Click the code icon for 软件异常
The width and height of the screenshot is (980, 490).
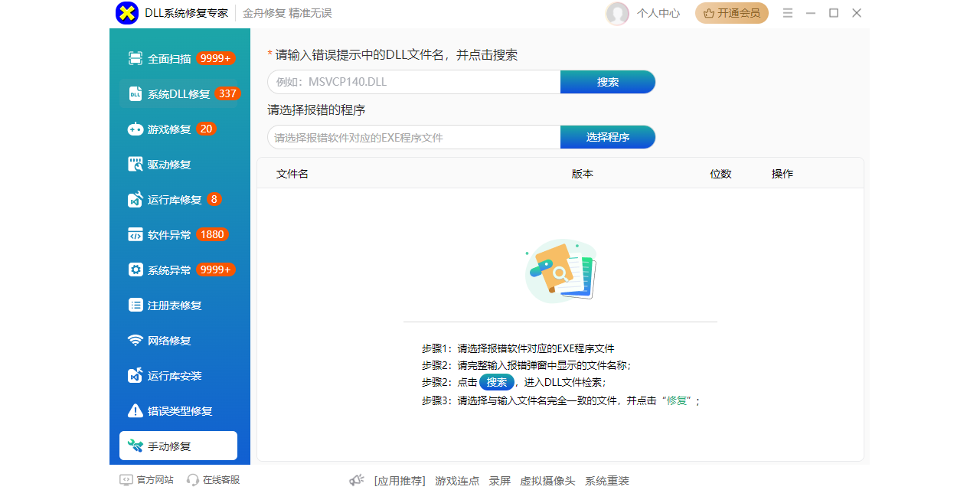(x=136, y=235)
